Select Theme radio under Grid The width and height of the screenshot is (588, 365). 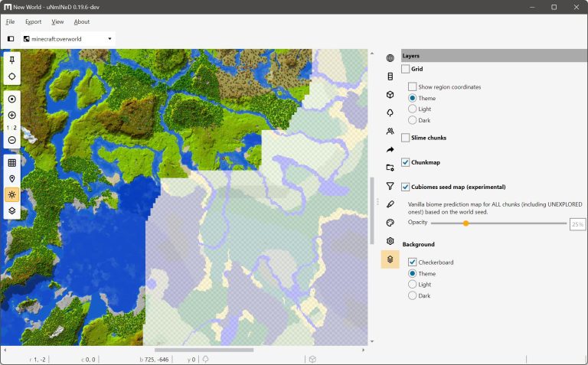point(412,98)
